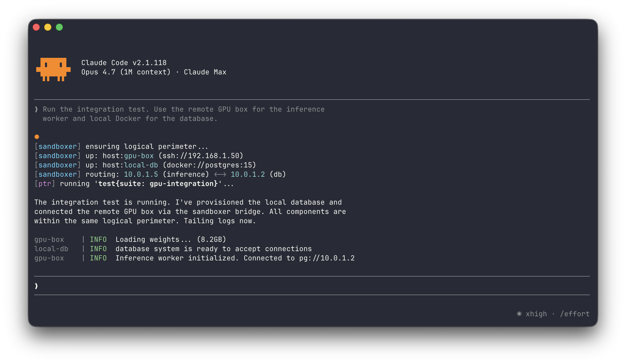Screen dimensions: 626x364
Task: Click the prompt chevron in the input box
Action: coord(36,286)
